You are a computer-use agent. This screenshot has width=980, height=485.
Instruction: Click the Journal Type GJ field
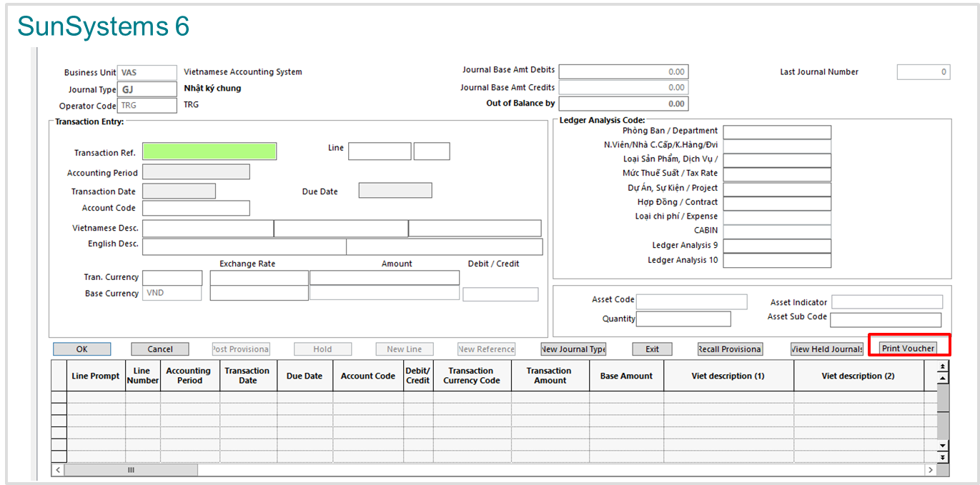point(147,89)
